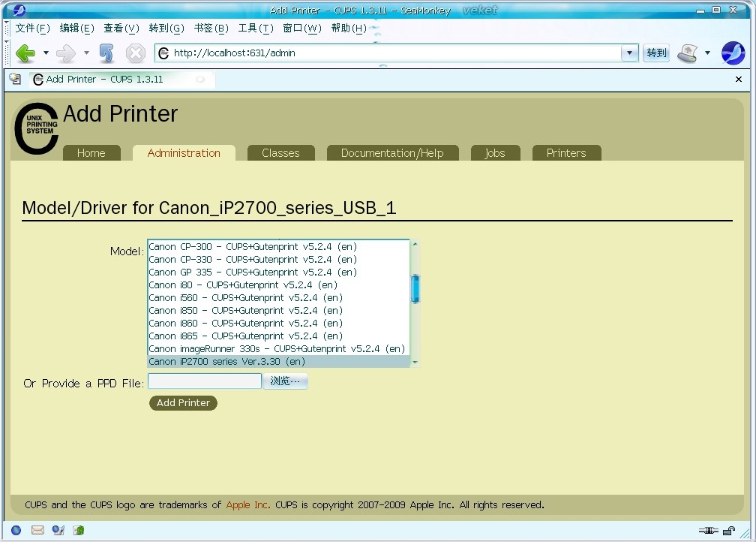
Task: Reload the page with refresh icon
Action: [x=106, y=53]
